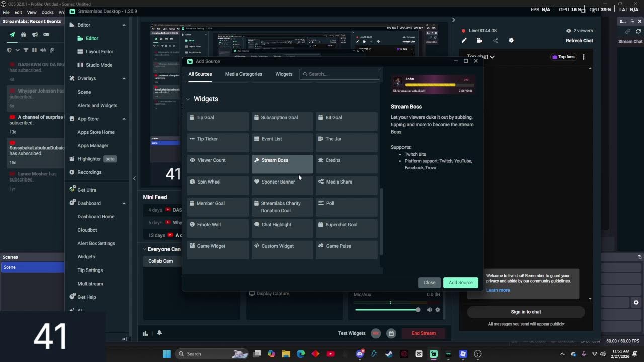Collapse the Widgets section in Add Source

point(188,99)
